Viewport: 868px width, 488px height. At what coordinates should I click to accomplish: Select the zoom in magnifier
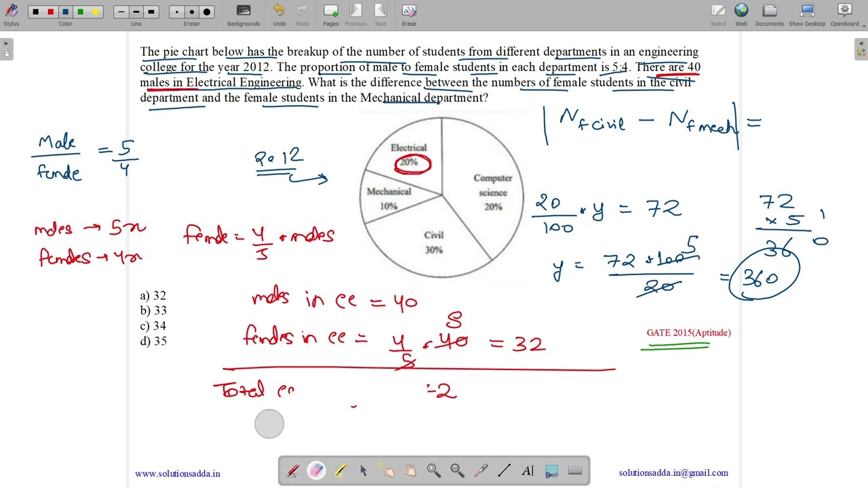(434, 470)
